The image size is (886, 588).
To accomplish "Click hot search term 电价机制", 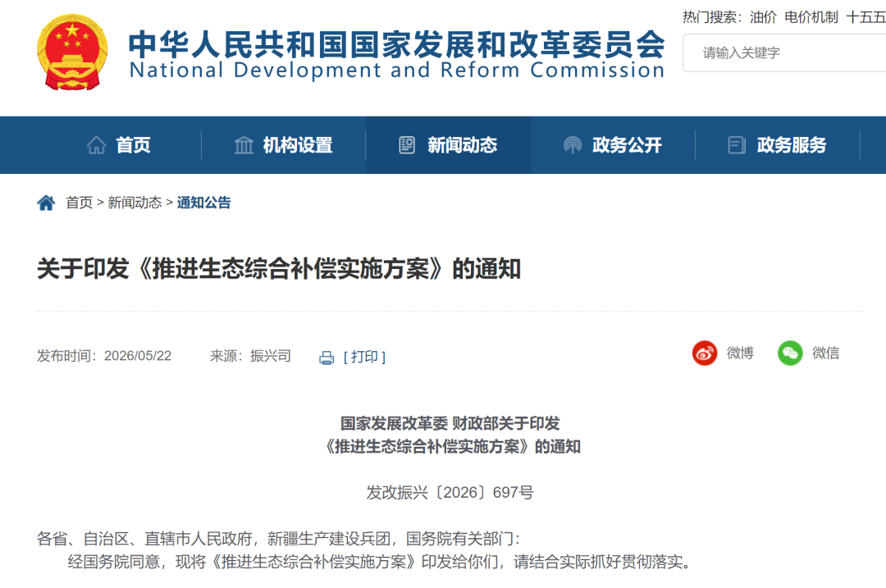I will tap(811, 17).
